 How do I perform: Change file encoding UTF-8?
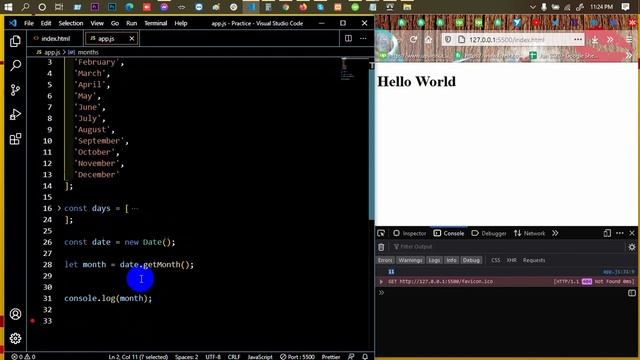(213, 356)
